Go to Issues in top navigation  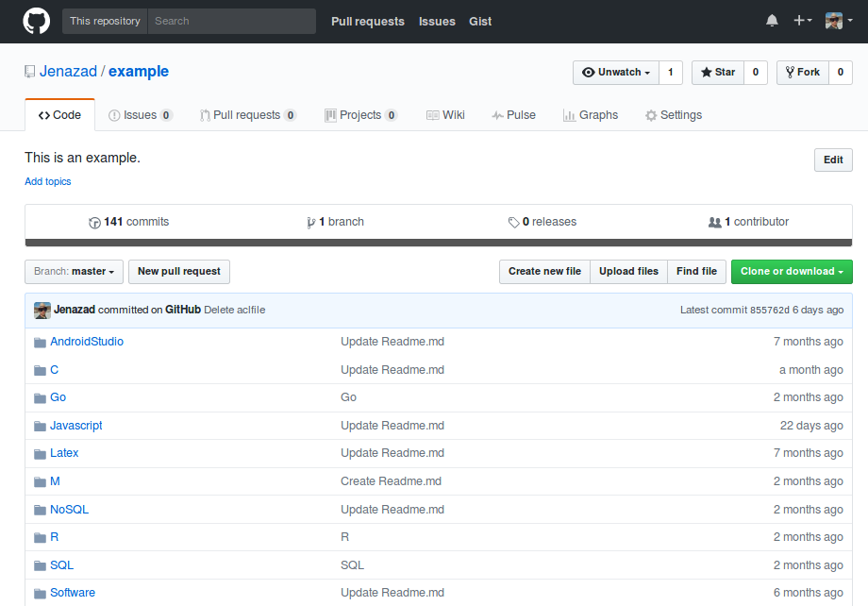pyautogui.click(x=437, y=22)
